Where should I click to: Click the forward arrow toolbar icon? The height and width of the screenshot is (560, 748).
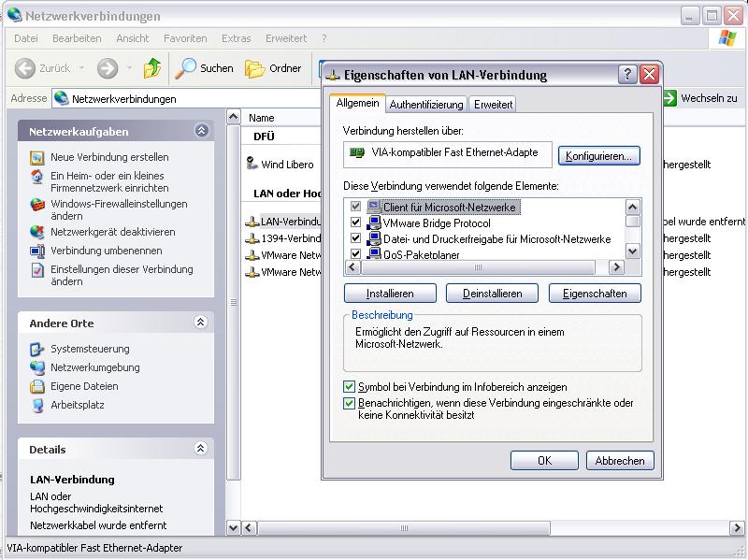click(108, 68)
